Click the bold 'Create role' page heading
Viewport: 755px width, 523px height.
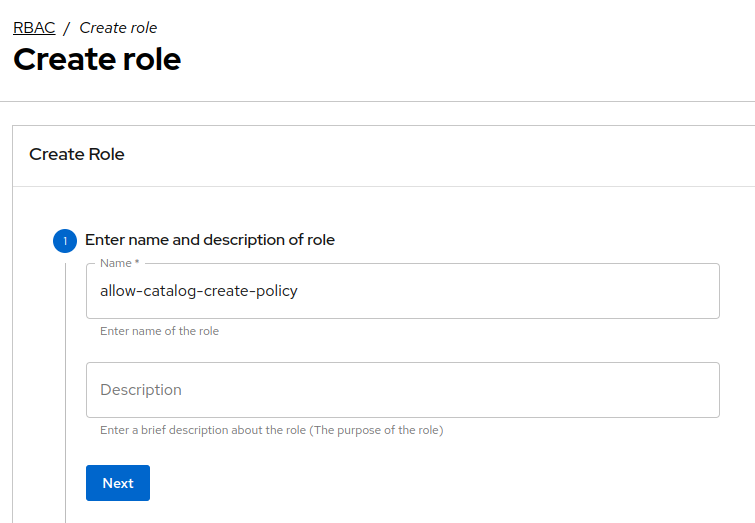coord(97,59)
